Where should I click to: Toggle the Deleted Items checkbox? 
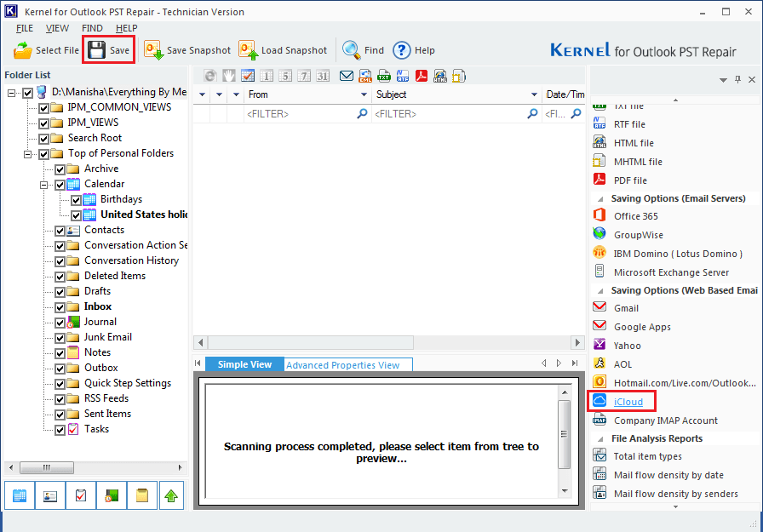[x=60, y=277]
